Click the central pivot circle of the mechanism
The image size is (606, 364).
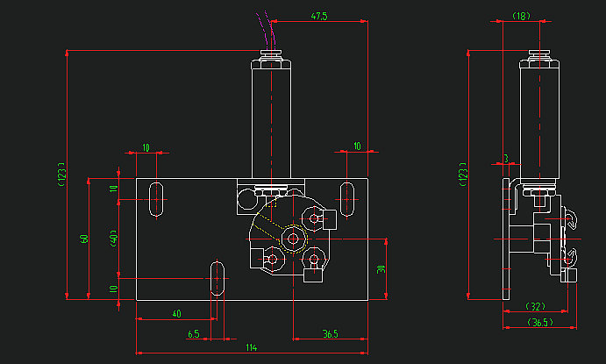(x=292, y=238)
